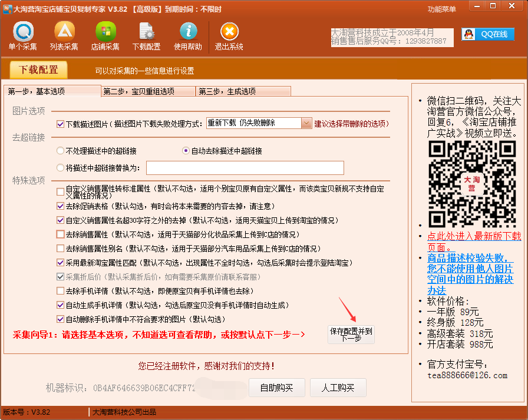528x420 pixels.
Task: Switch to 第二步,宝贝重组选项 tab
Action: 148,91
